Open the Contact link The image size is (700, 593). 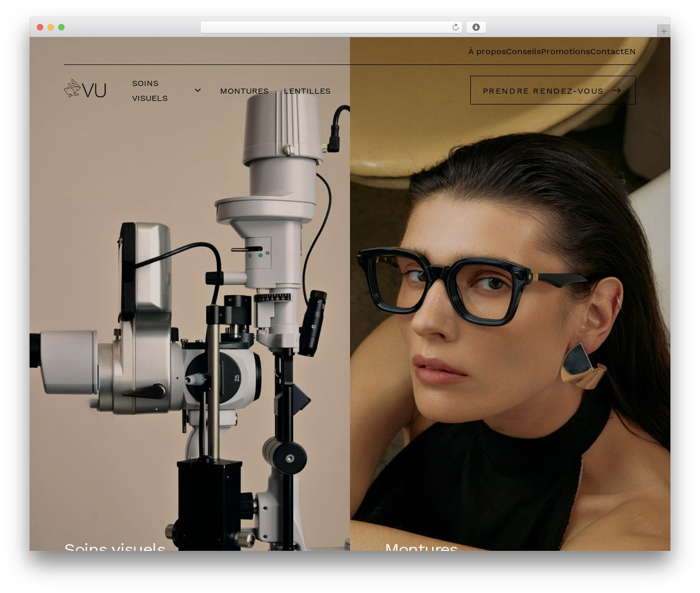coord(607,51)
